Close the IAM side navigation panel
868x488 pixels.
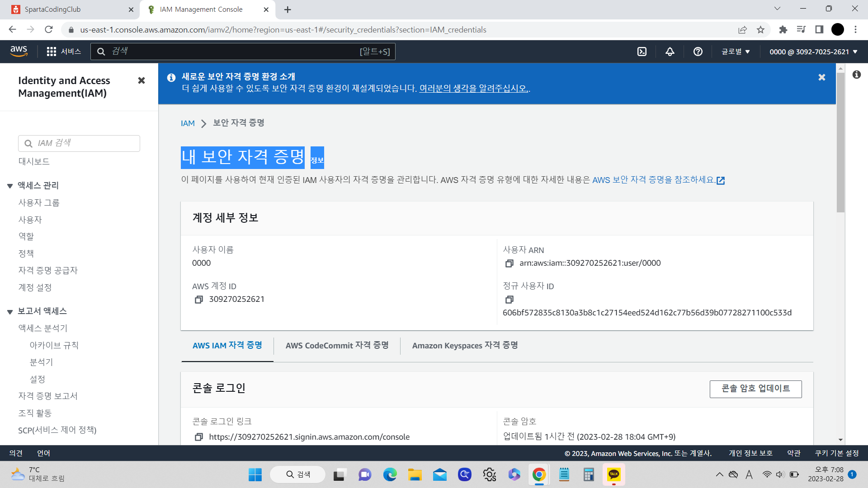(142, 80)
